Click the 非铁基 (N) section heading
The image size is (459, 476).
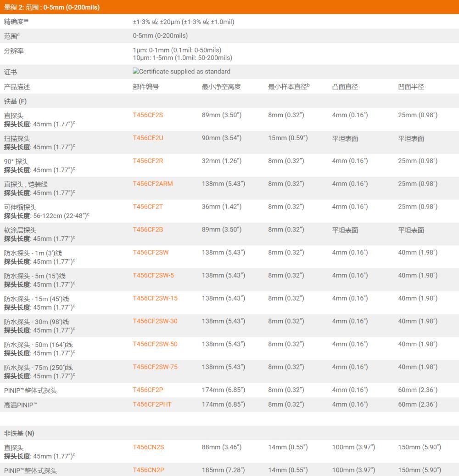point(19,433)
